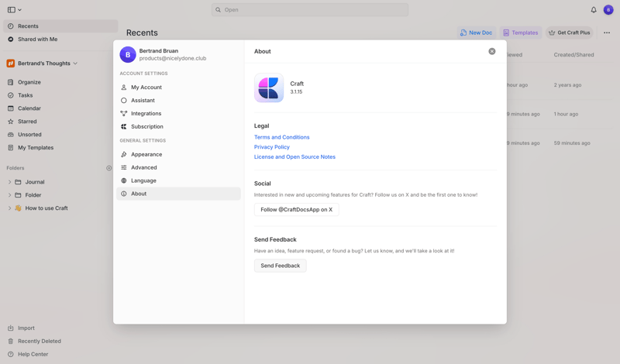Select Integrations in account settings

[146, 113]
